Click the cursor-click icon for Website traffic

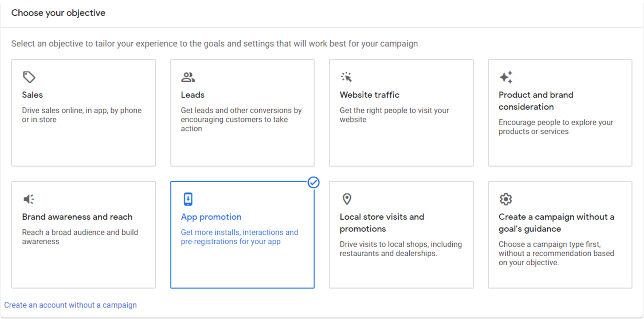[347, 76]
